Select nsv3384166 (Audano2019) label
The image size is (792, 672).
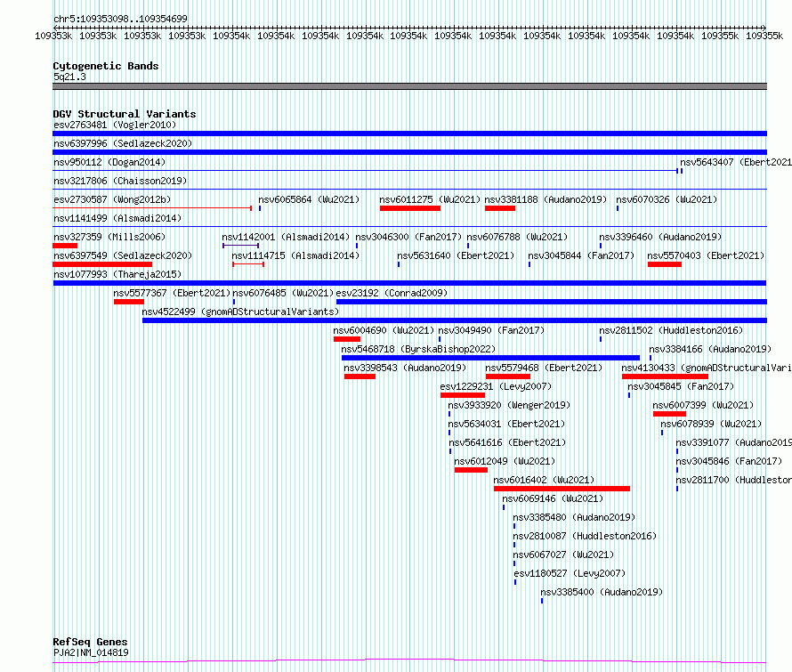711,349
